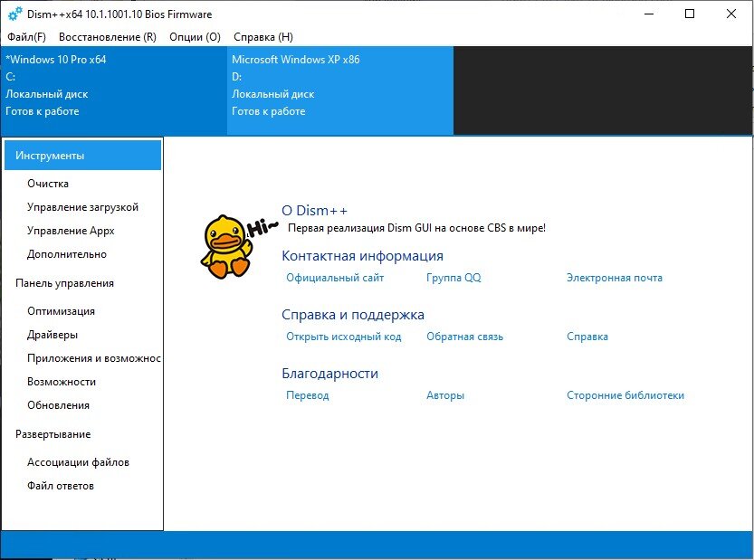This screenshot has width=754, height=560.
Task: Open the Восстановление (R) menu
Action: click(x=108, y=37)
